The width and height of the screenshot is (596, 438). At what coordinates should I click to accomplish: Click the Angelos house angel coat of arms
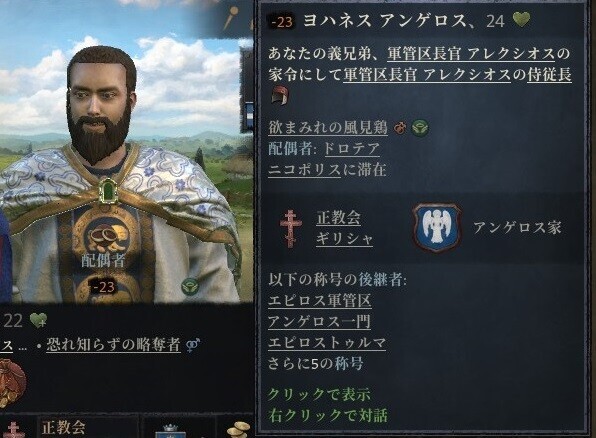coord(437,228)
